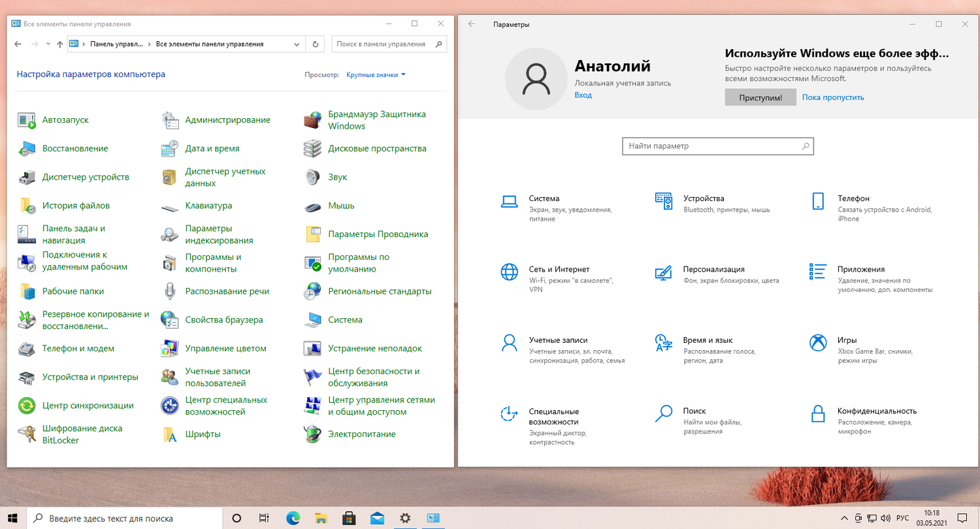The image size is (980, 529).
Task: Open Центр специальных возможностей link
Action: 226,406
